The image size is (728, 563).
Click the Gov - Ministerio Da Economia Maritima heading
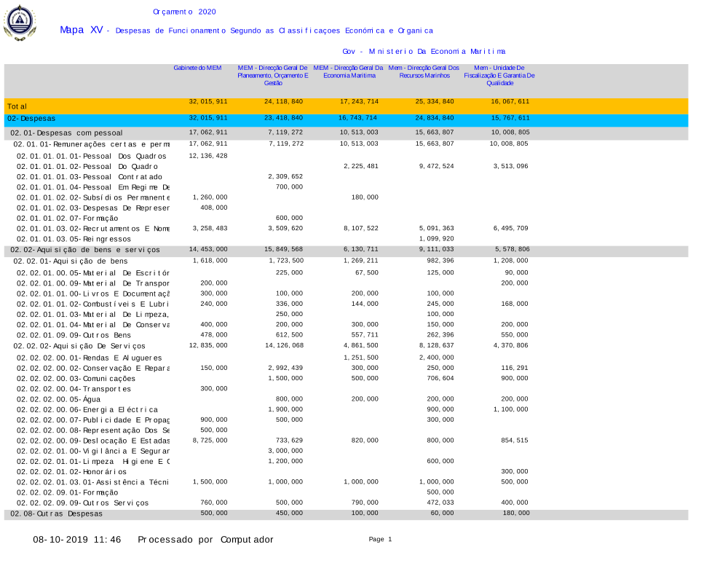point(423,51)
